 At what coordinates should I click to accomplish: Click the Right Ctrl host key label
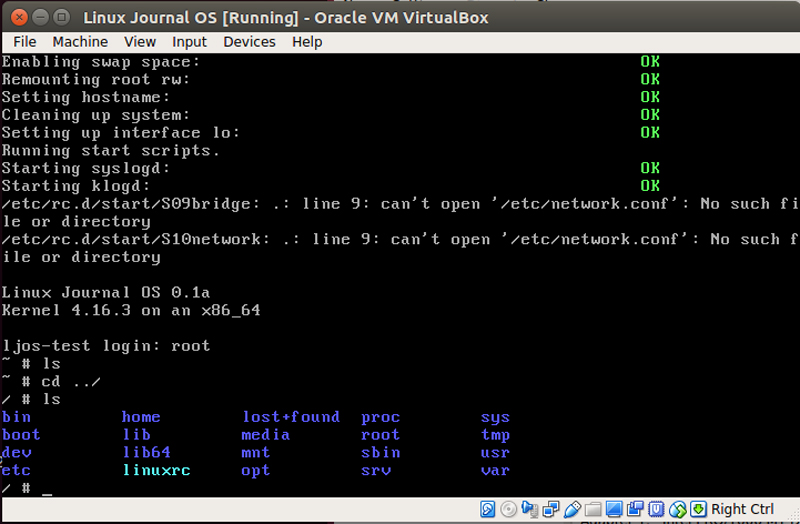click(742, 509)
